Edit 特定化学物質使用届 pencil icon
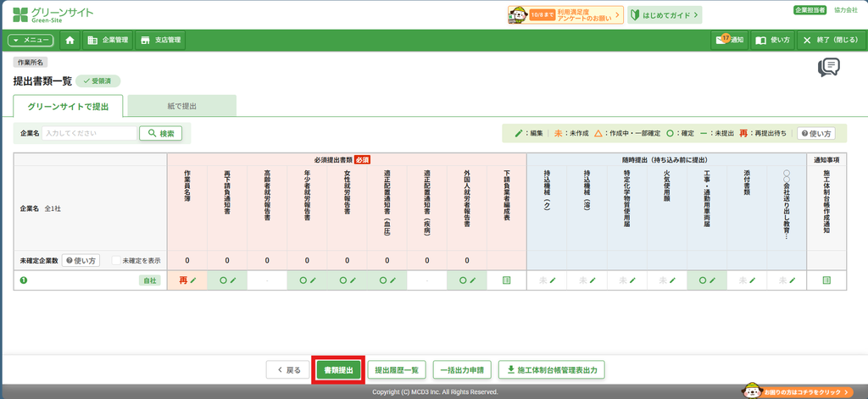Image resolution: width=868 pixels, height=399 pixels. (632, 280)
